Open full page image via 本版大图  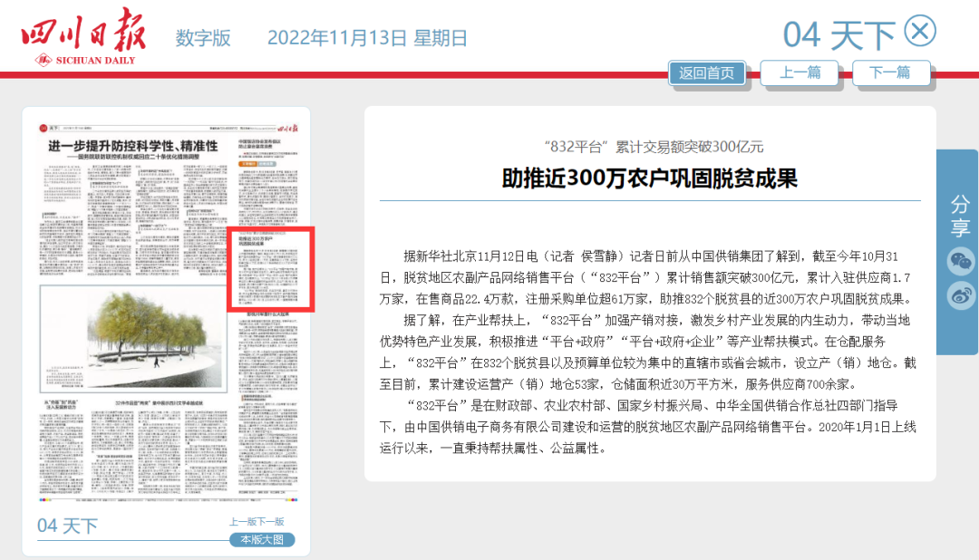pyautogui.click(x=262, y=539)
